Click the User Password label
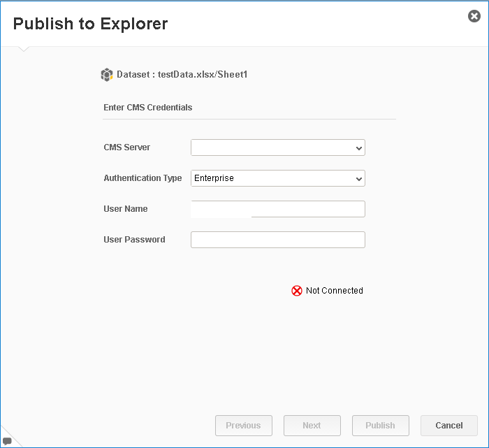 [134, 240]
